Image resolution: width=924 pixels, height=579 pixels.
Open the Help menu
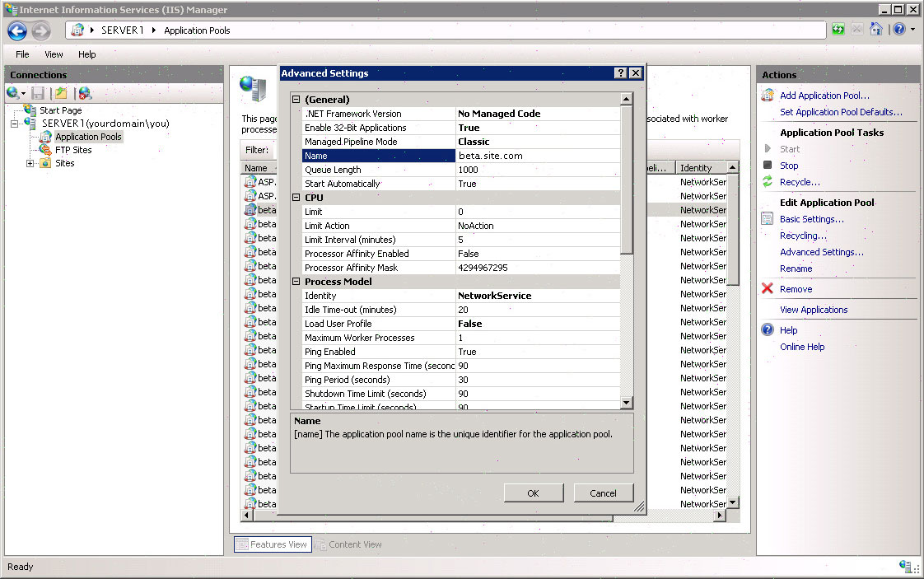coord(86,54)
